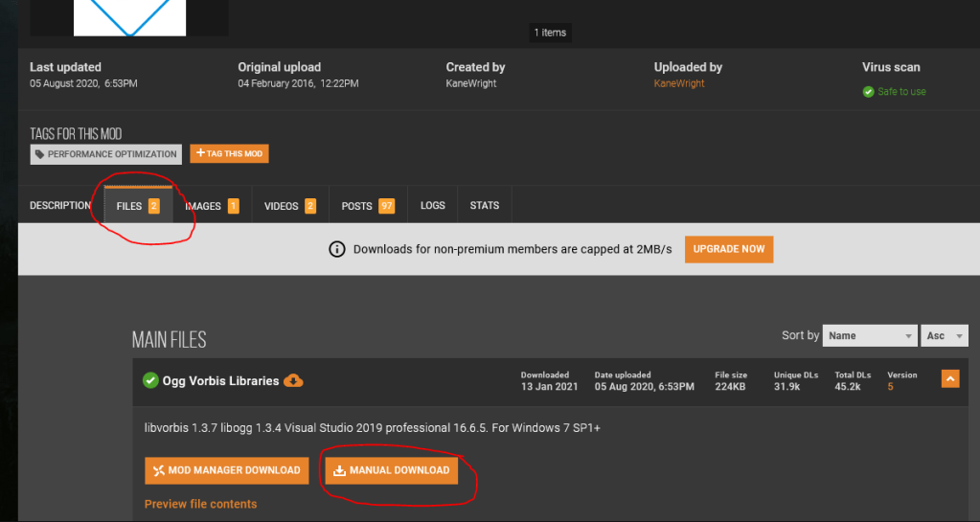Image resolution: width=980 pixels, height=522 pixels.
Task: Collapse the Ogg Vorbis Libraries file entry
Action: [950, 379]
